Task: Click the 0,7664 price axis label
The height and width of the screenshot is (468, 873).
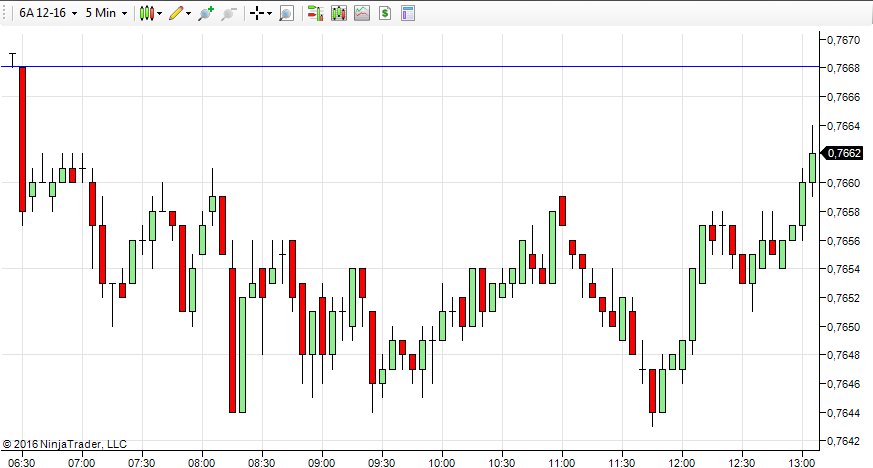Action: [843, 126]
